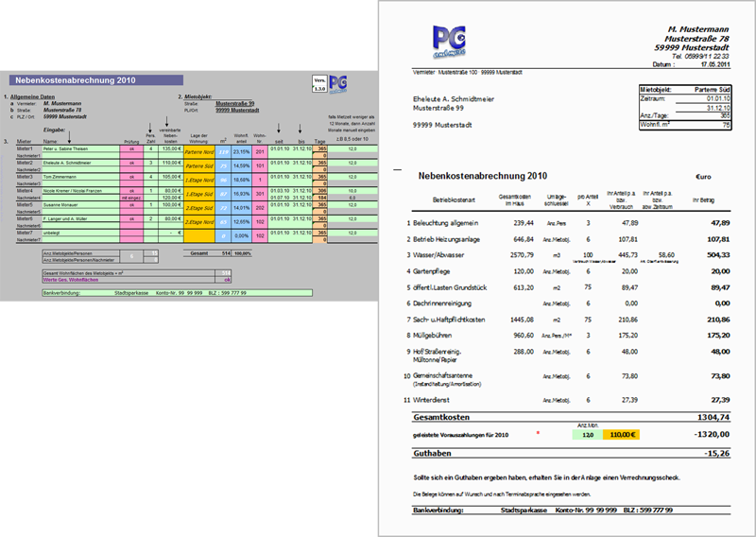The height and width of the screenshot is (537, 756).
Task: Click the orange 110,00 € cell on invoice
Action: click(622, 435)
